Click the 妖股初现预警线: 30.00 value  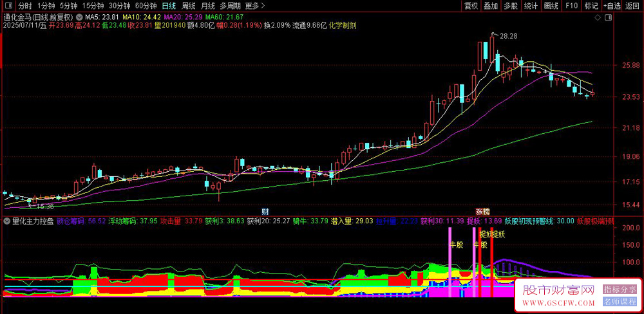tap(539, 221)
